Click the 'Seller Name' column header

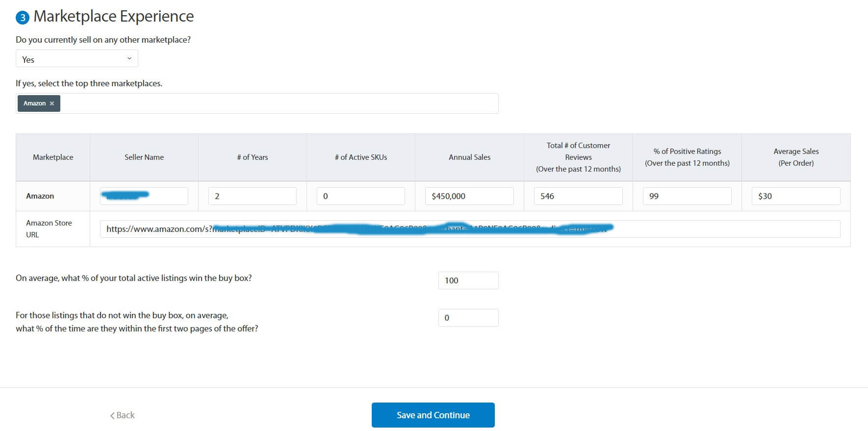point(144,157)
